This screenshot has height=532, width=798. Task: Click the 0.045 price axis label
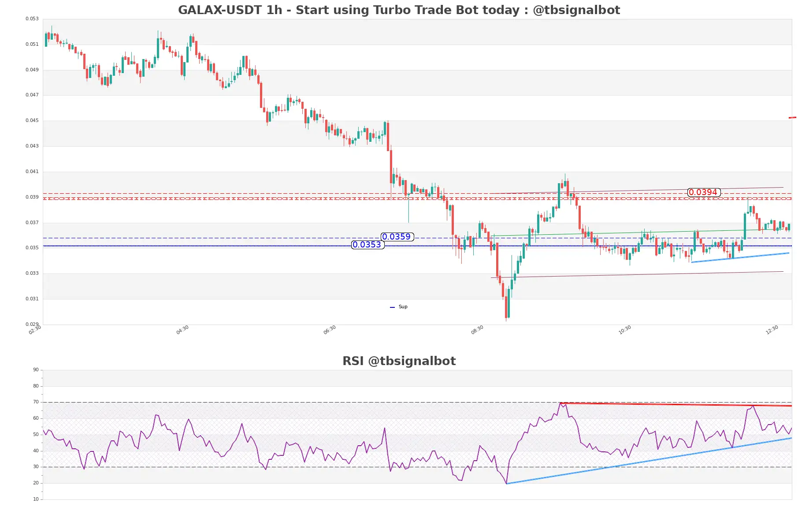coord(32,121)
